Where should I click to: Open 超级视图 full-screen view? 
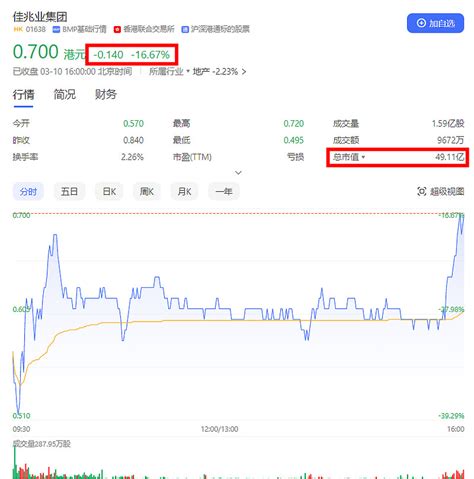click(440, 192)
